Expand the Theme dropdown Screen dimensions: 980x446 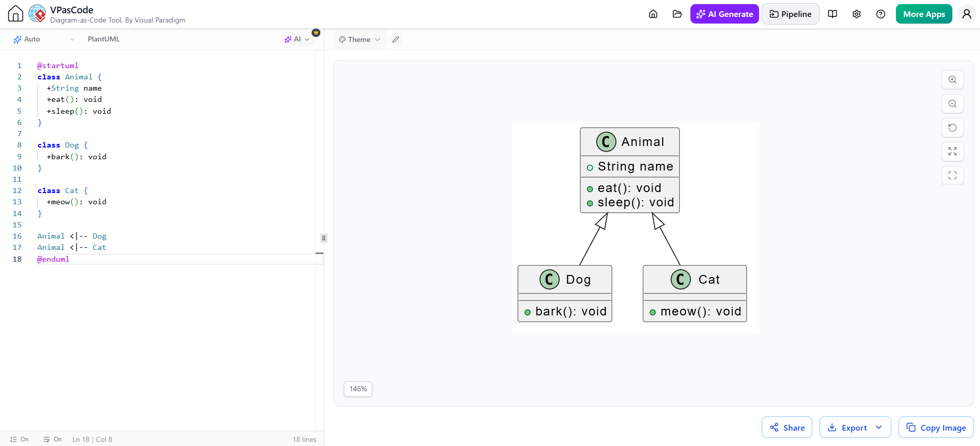click(360, 39)
